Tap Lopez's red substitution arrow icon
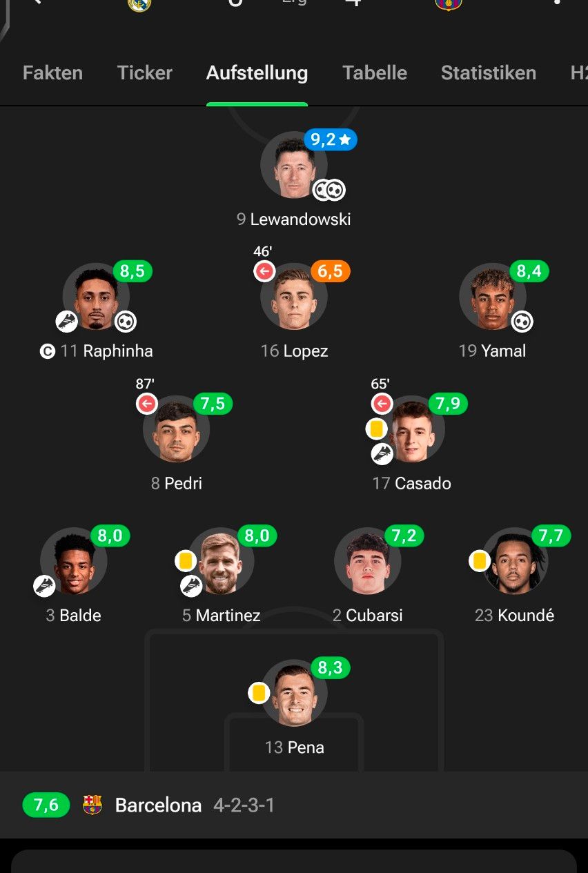588x873 pixels. [264, 272]
